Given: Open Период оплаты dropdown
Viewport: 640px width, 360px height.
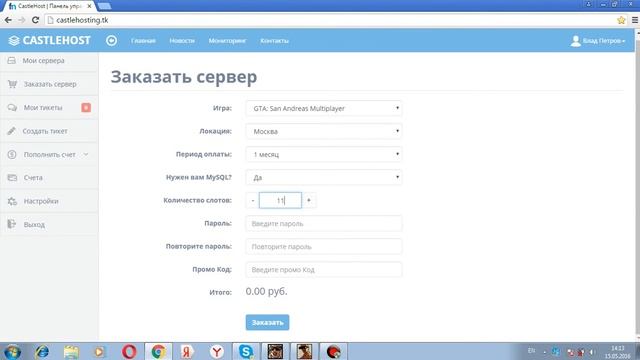Looking at the screenshot, I should 324,154.
